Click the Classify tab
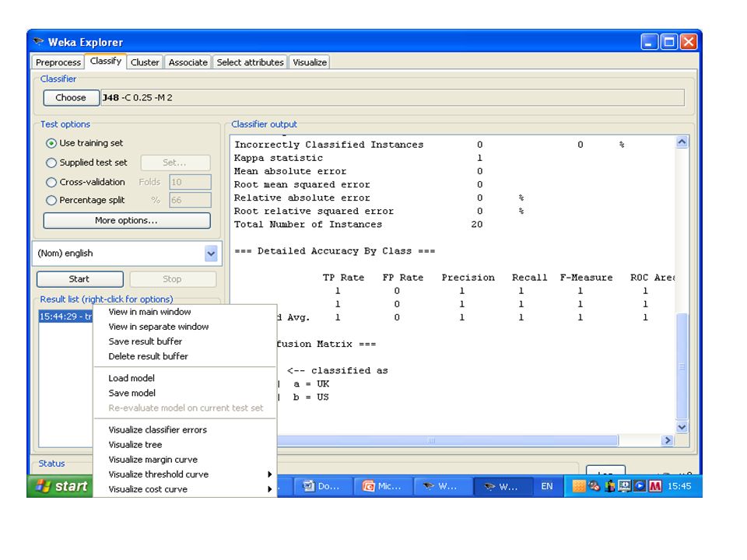 106,61
